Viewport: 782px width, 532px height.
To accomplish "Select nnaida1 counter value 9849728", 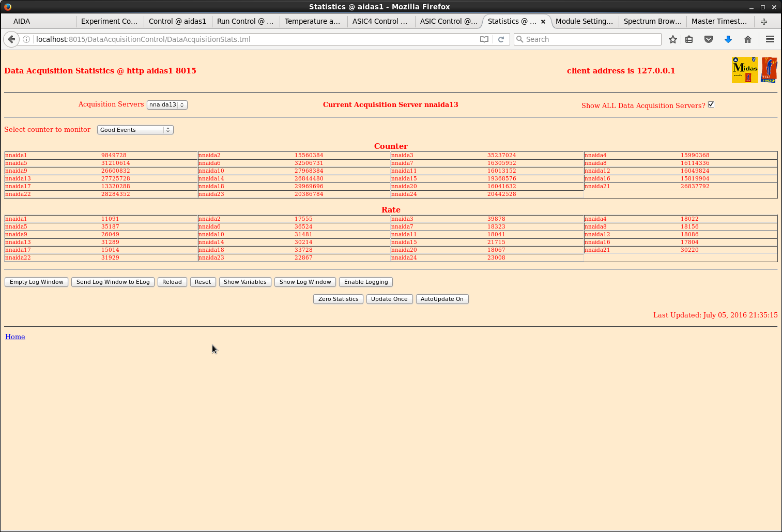I will point(114,155).
